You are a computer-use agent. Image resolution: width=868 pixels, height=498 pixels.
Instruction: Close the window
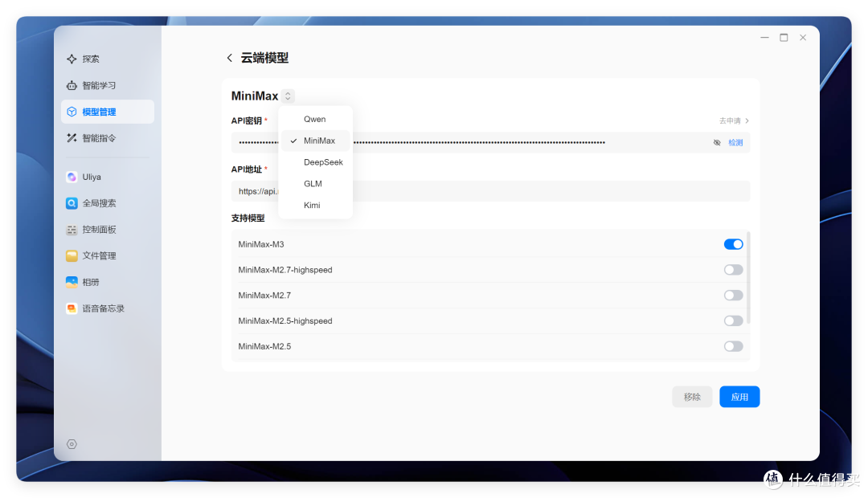point(803,38)
